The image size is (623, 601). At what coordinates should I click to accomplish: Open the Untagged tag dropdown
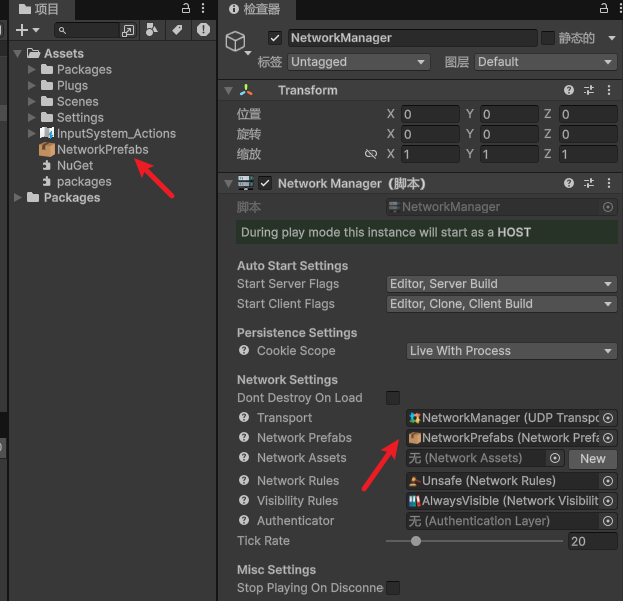[x=359, y=62]
